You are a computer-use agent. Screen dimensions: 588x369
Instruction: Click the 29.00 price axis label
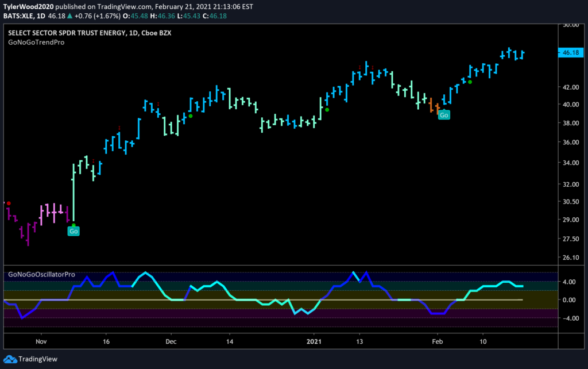571,220
